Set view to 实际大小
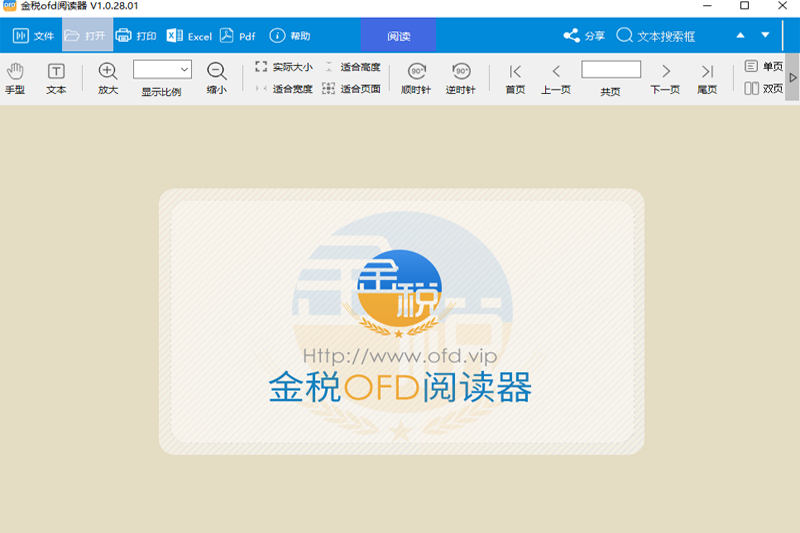800x533 pixels. pyautogui.click(x=284, y=67)
